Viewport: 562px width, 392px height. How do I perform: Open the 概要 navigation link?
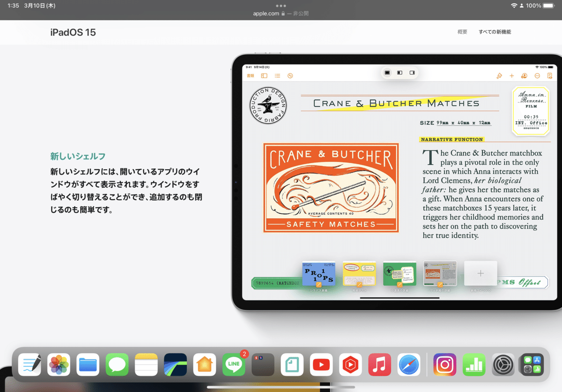pos(462,32)
